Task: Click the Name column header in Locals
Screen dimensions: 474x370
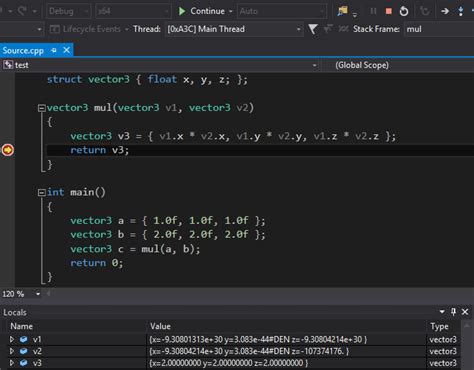Action: (x=22, y=326)
